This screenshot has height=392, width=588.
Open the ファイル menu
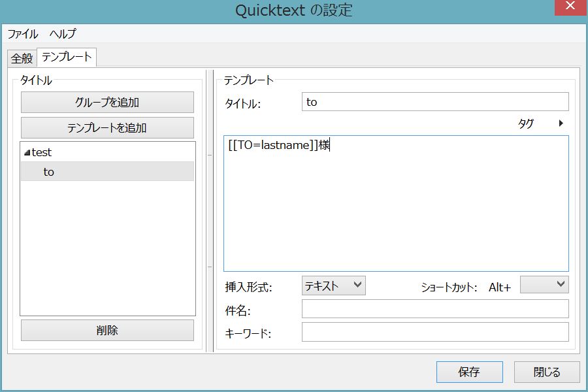tap(23, 34)
